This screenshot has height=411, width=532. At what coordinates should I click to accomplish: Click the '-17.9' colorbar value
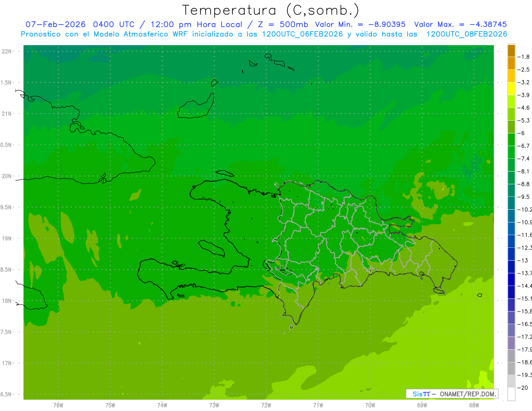[x=524, y=349]
